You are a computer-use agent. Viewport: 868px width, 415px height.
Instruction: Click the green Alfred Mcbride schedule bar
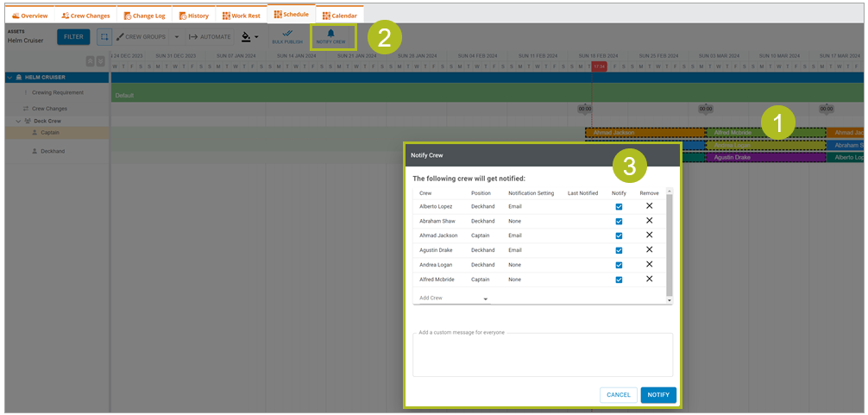(x=765, y=133)
